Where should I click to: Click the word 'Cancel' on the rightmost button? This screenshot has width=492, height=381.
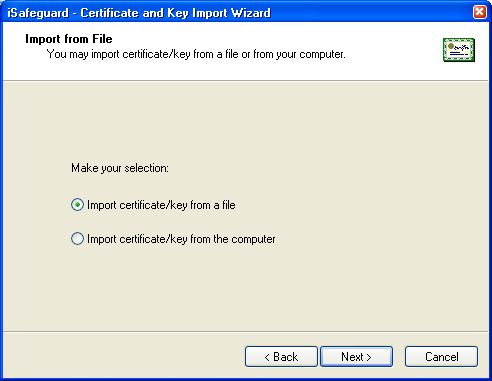pos(442,357)
